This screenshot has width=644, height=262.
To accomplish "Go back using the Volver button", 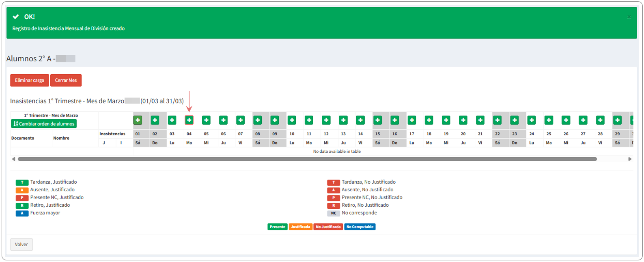I will [x=22, y=245].
